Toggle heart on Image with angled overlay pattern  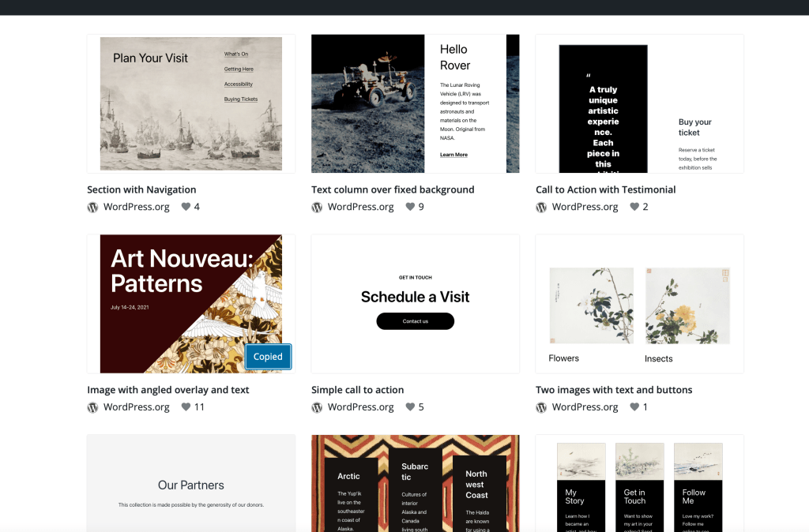pos(186,406)
